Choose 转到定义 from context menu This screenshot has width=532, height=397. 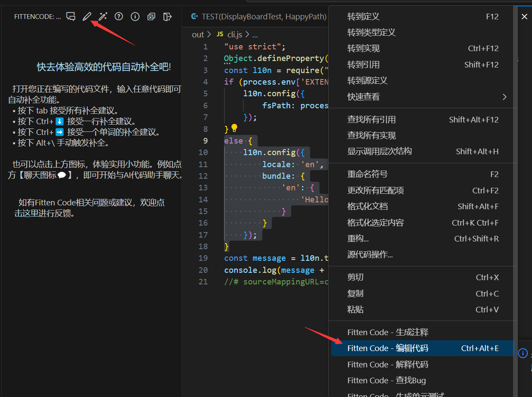coord(363,17)
